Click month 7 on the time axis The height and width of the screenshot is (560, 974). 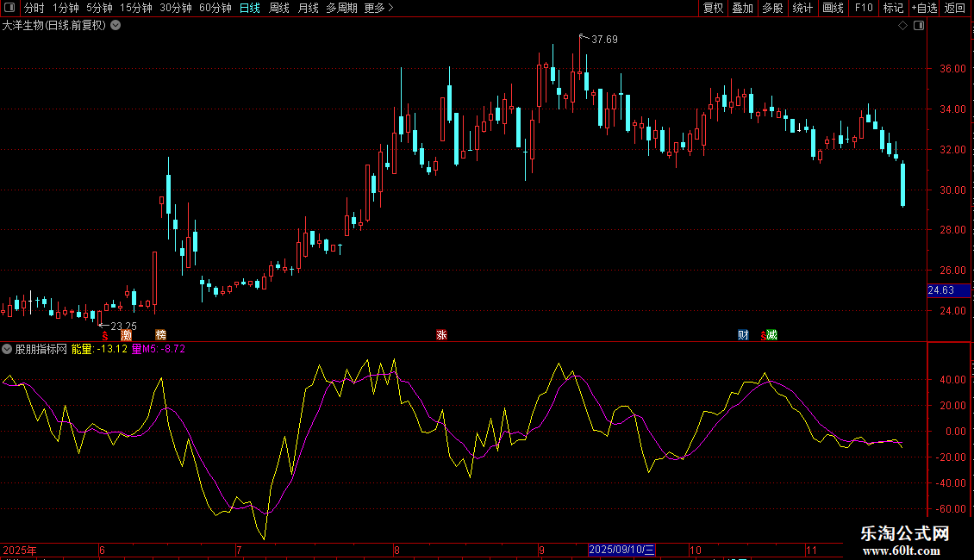pos(239,550)
